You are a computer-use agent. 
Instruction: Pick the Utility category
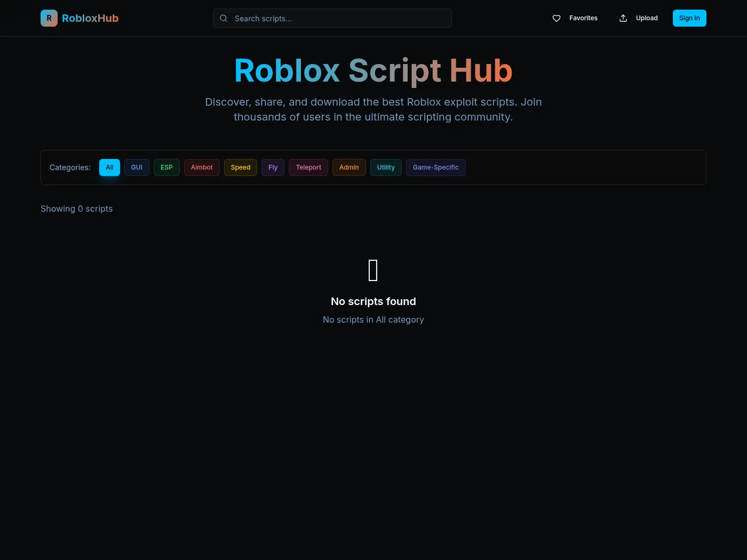click(386, 167)
